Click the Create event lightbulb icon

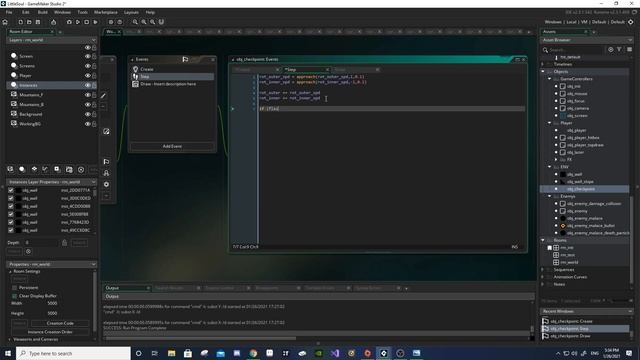pos(136,69)
